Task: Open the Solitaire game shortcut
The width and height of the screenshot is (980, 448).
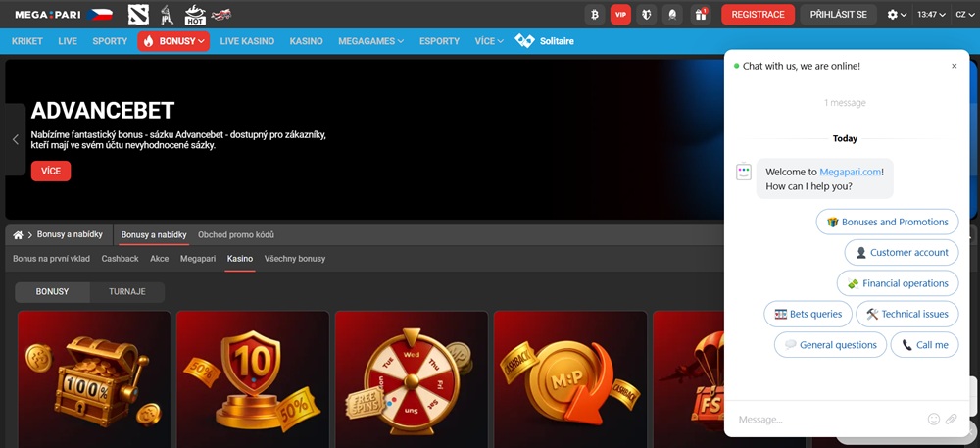Action: (545, 41)
